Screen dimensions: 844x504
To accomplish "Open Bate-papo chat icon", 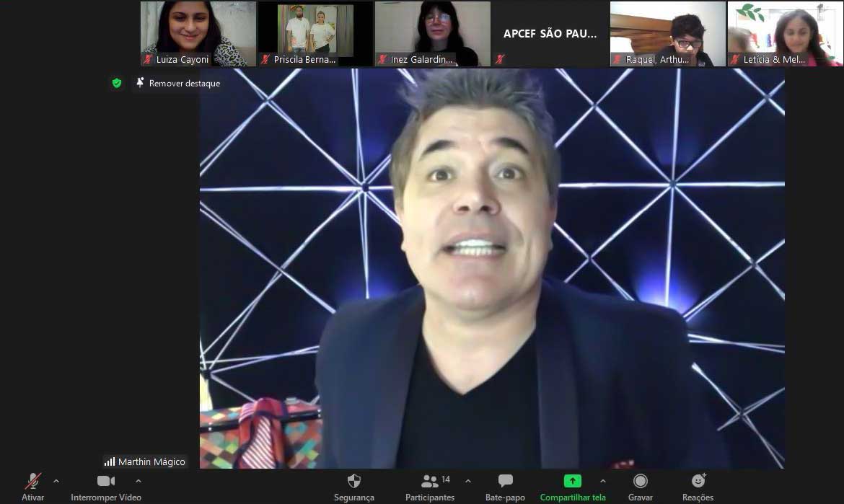I will click(x=505, y=482).
